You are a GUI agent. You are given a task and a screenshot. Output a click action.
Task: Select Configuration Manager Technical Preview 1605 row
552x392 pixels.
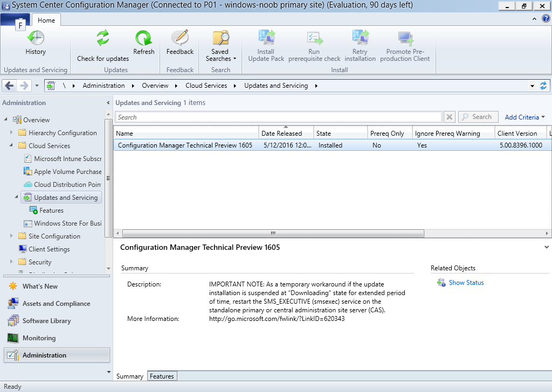tap(332, 145)
